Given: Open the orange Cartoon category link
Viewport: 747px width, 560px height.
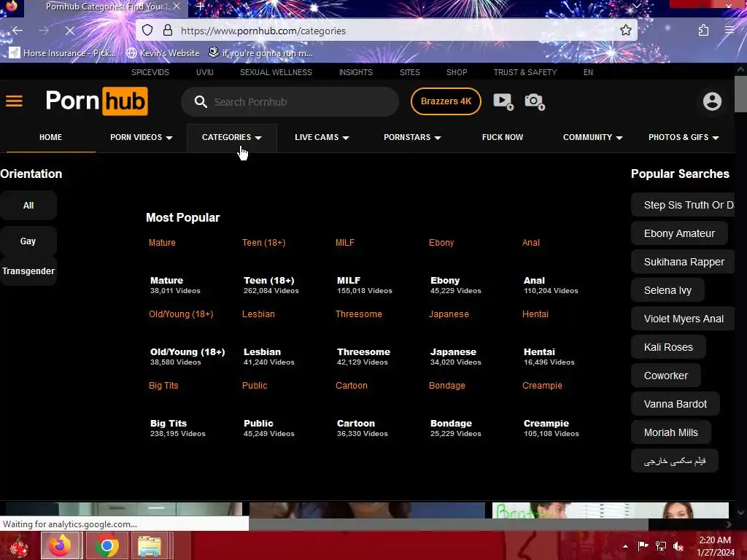Looking at the screenshot, I should (x=351, y=386).
